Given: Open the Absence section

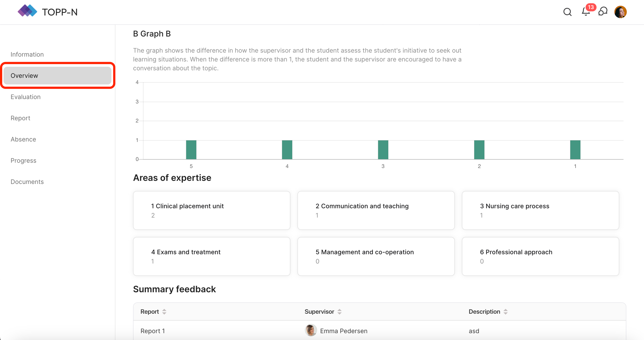Looking at the screenshot, I should [23, 139].
